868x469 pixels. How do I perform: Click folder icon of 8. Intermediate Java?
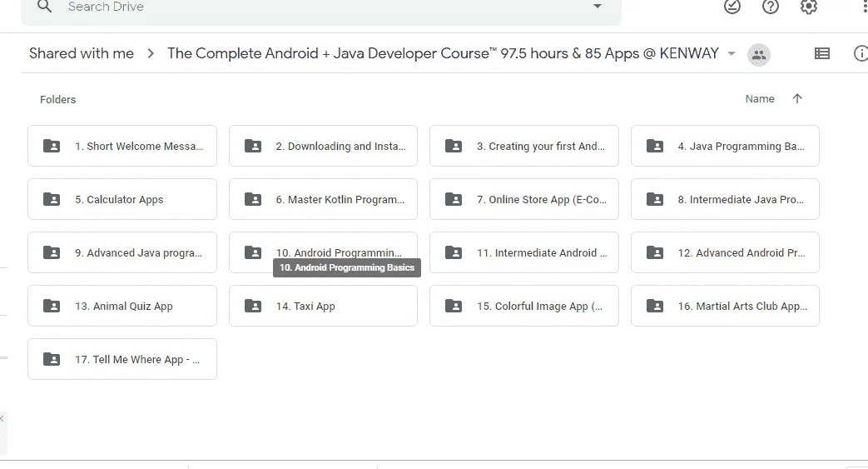click(x=655, y=199)
